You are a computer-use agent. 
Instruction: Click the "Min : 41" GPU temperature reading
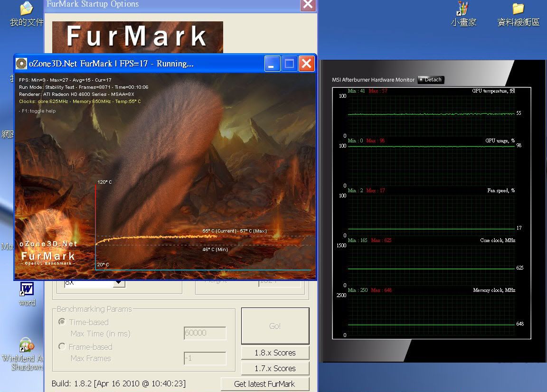coord(357,91)
